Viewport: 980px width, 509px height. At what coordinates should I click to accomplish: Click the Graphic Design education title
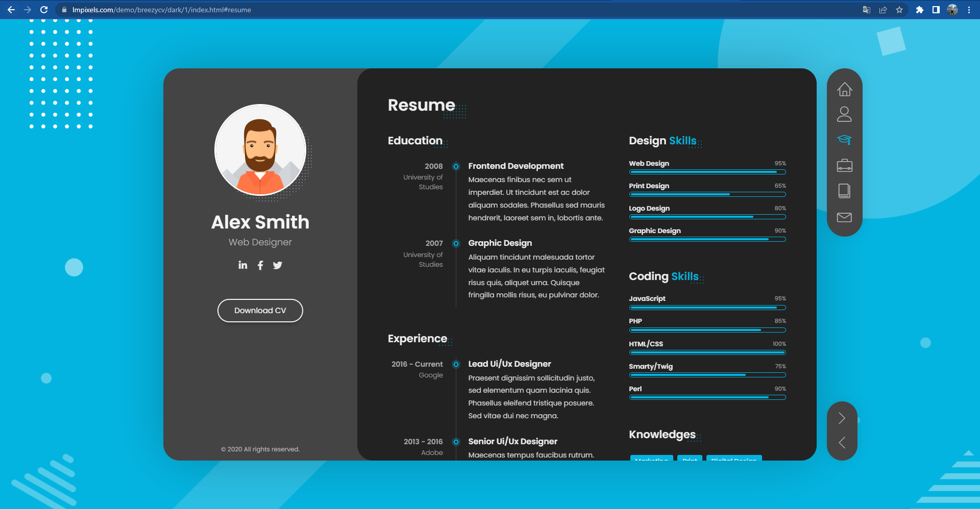(500, 243)
